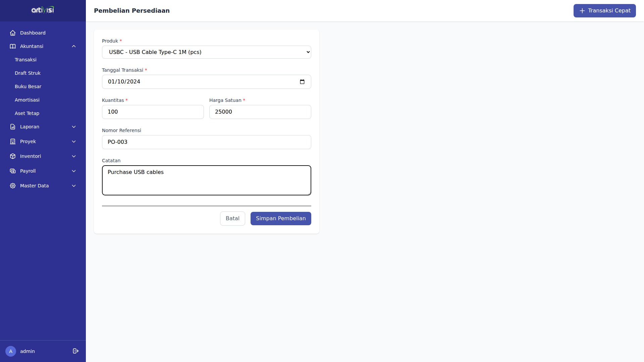Open the Produk dropdown
This screenshot has height=362, width=644.
[x=206, y=52]
